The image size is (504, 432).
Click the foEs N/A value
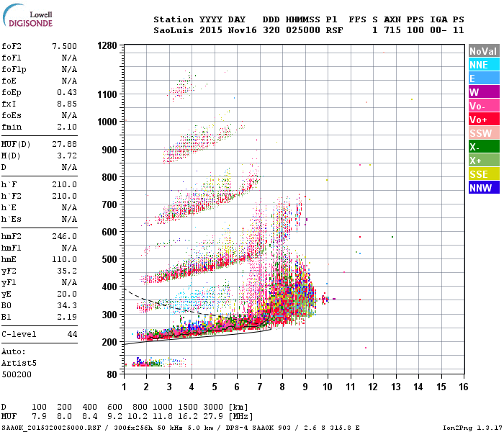(x=69, y=115)
